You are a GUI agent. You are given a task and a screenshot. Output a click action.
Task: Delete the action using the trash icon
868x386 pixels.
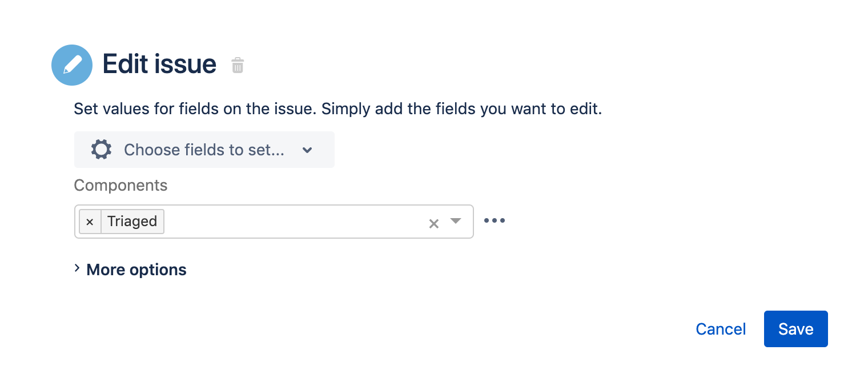point(238,66)
